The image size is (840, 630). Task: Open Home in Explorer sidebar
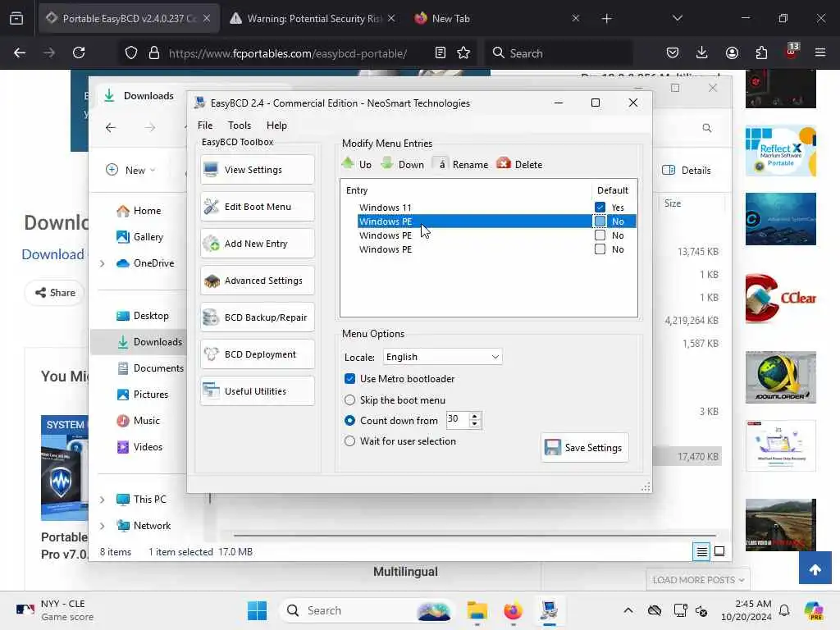point(139,211)
